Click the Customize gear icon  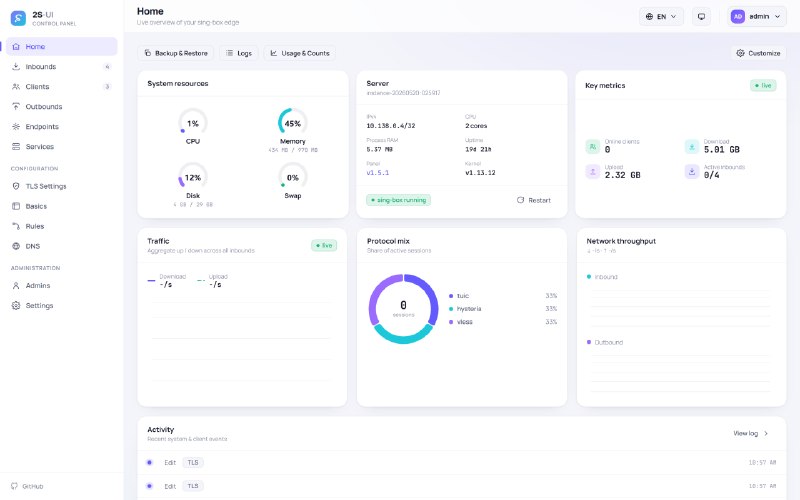[x=740, y=53]
